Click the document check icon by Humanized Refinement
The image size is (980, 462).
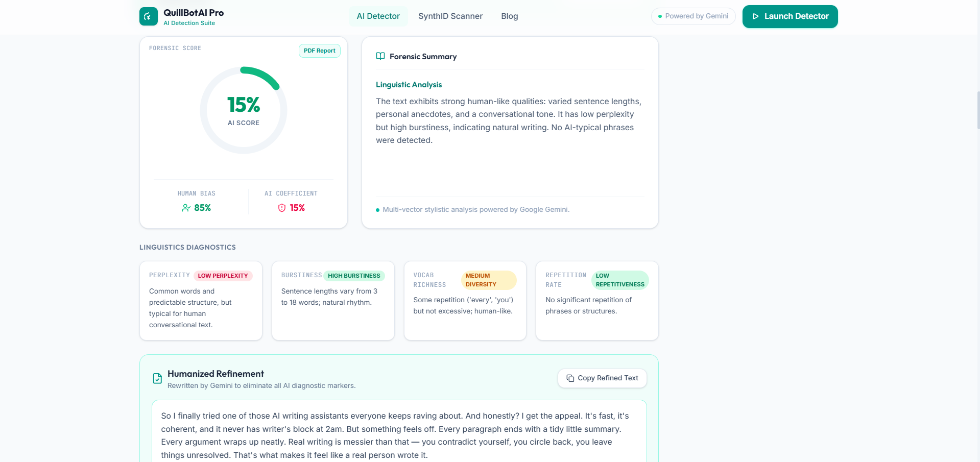pos(157,378)
